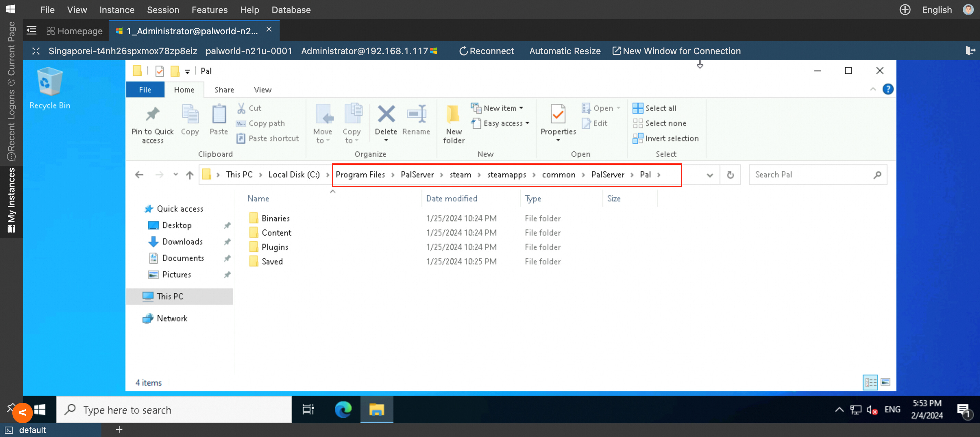The width and height of the screenshot is (980, 437).
Task: Click the search magnifier icon in Search Pal
Action: pos(877,175)
